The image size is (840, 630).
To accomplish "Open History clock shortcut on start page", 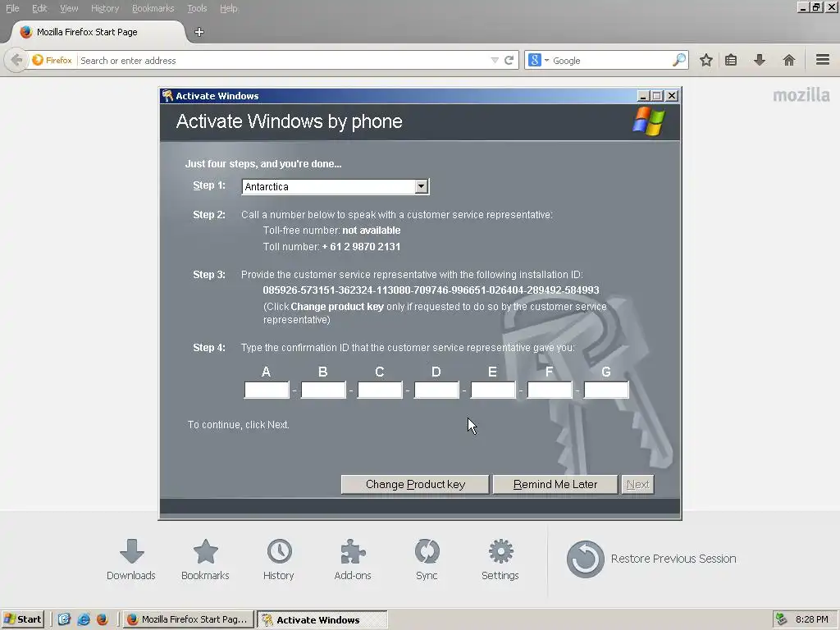I will (x=279, y=559).
